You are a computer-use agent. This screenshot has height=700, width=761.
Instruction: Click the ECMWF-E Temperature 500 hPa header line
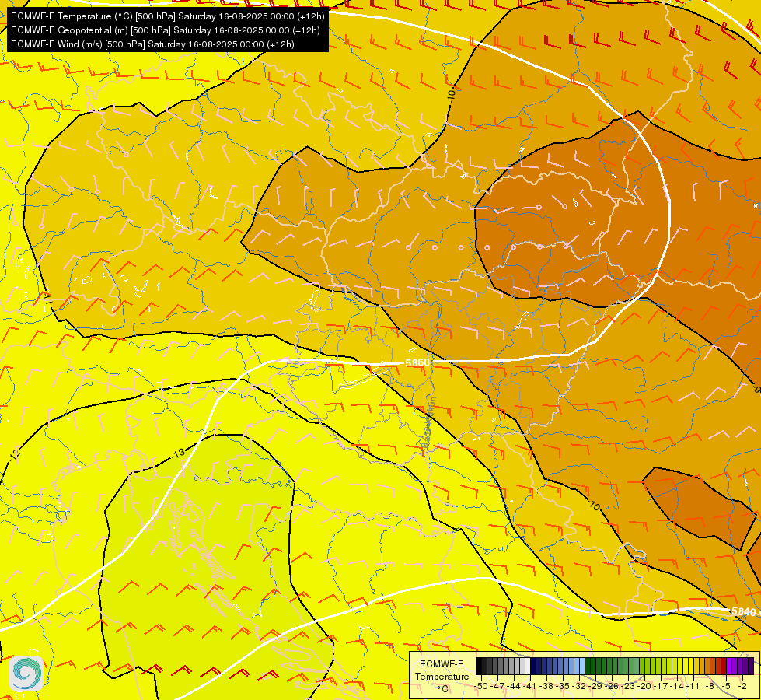coord(167,16)
